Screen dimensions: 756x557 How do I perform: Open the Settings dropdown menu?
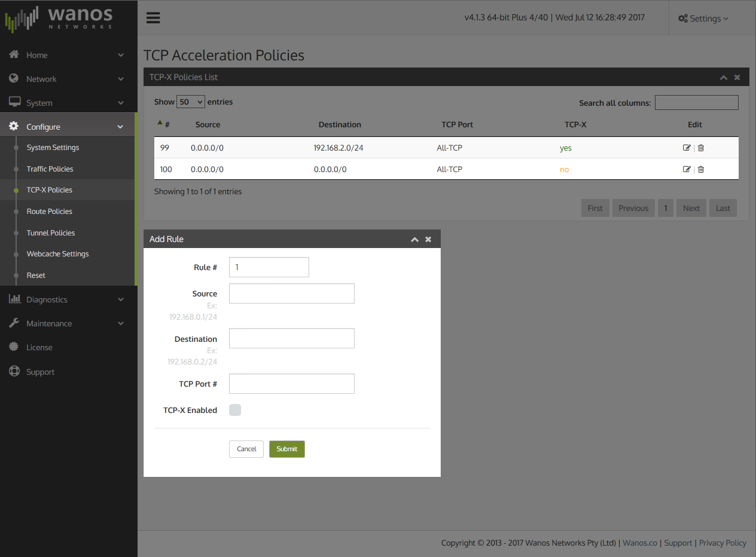pyautogui.click(x=703, y=19)
